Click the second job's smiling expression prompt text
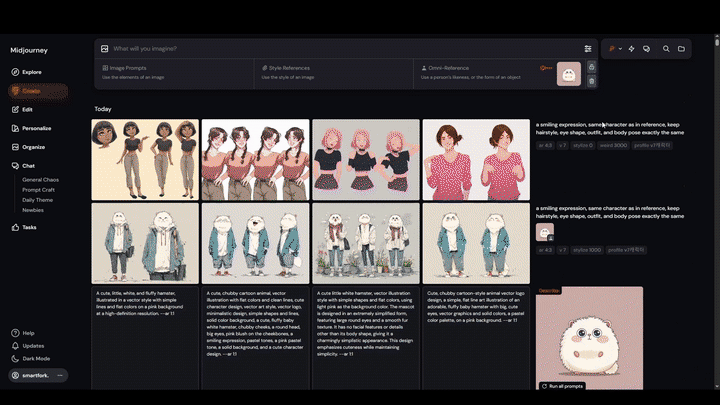This screenshot has width=720, height=405. coord(610,212)
